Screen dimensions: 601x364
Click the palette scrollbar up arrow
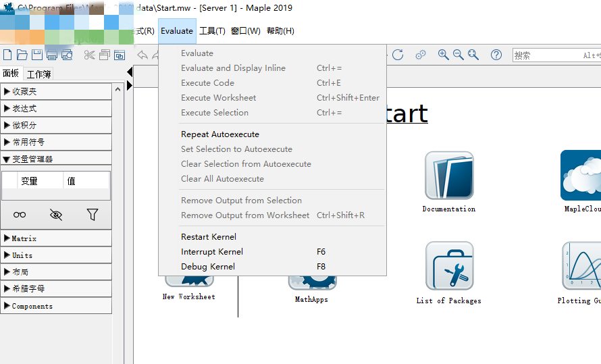click(118, 89)
